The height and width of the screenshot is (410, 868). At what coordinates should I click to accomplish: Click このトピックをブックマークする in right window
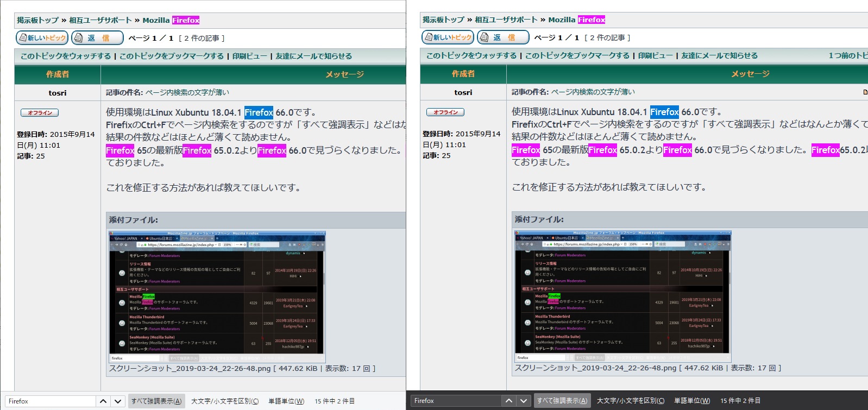(577, 55)
